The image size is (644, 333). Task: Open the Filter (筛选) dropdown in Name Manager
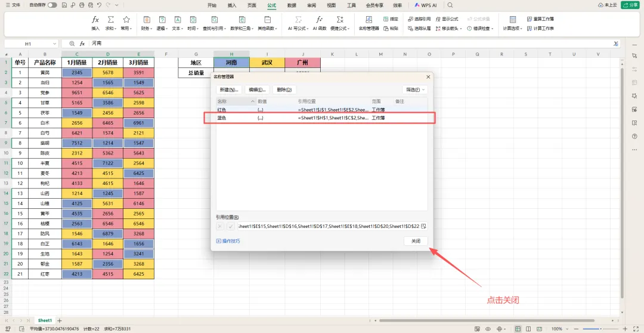coord(415,90)
